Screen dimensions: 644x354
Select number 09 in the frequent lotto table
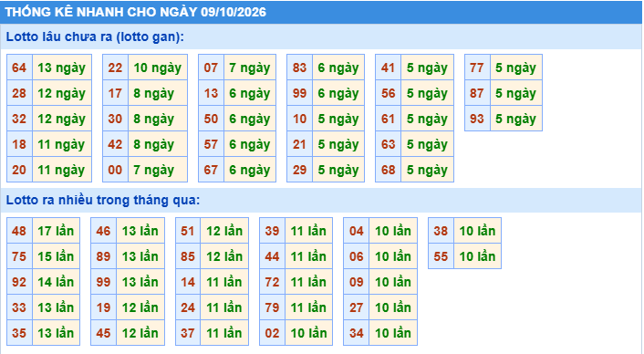(x=357, y=281)
